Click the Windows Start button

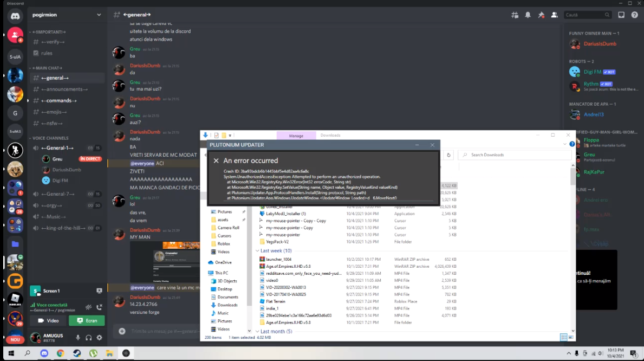(x=11, y=353)
